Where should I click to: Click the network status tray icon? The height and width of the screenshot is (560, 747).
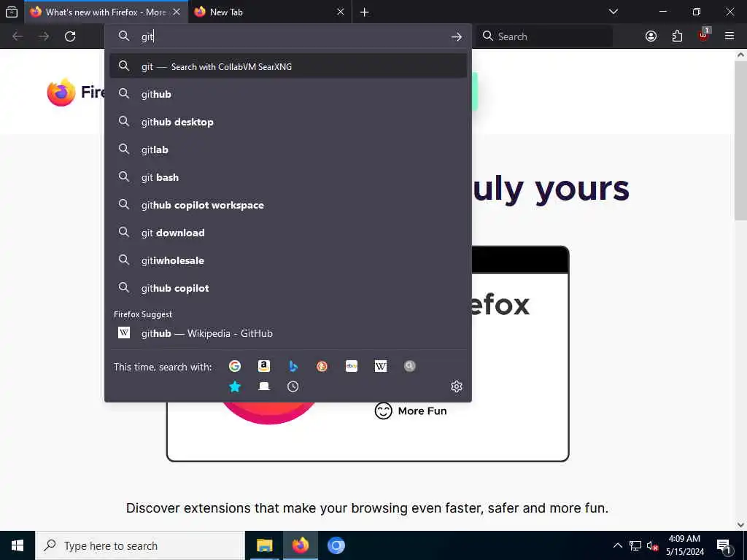[635, 545]
